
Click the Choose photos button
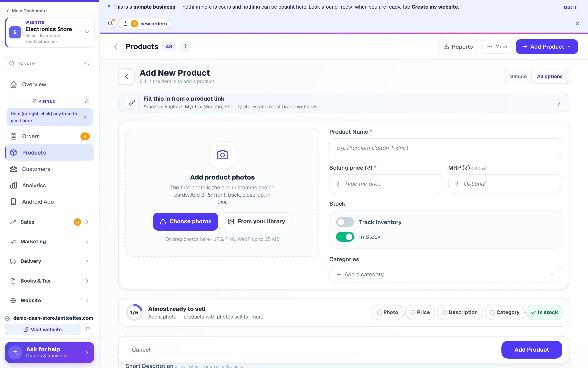185,221
